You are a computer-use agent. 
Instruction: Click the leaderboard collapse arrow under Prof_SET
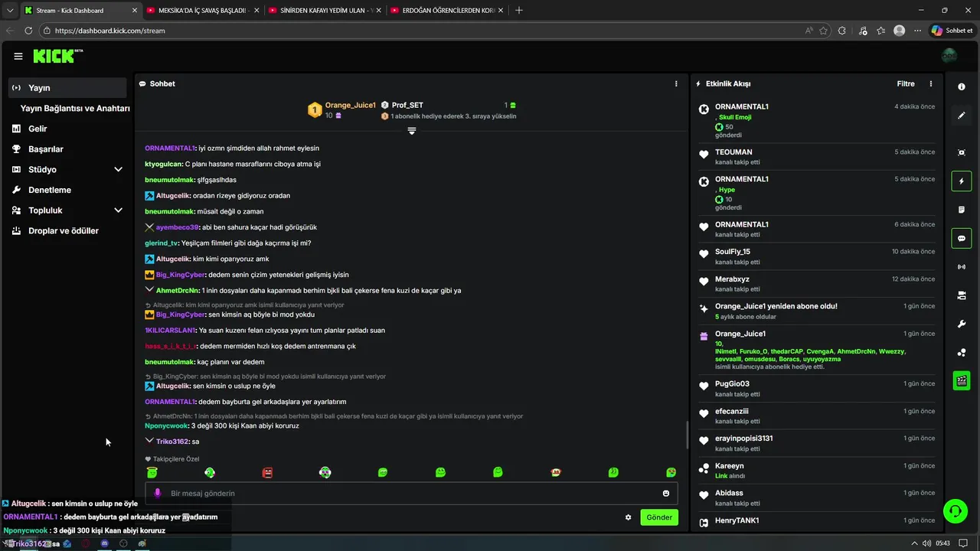pyautogui.click(x=412, y=131)
